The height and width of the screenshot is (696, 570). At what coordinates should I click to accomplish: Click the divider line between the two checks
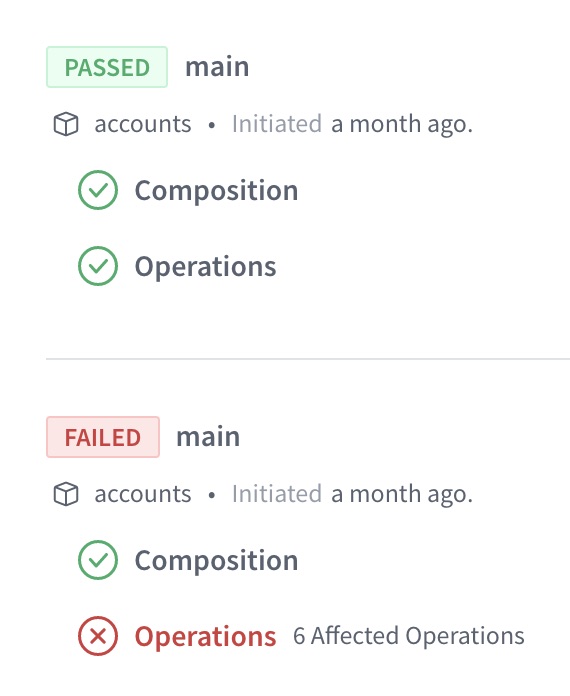coord(308,358)
